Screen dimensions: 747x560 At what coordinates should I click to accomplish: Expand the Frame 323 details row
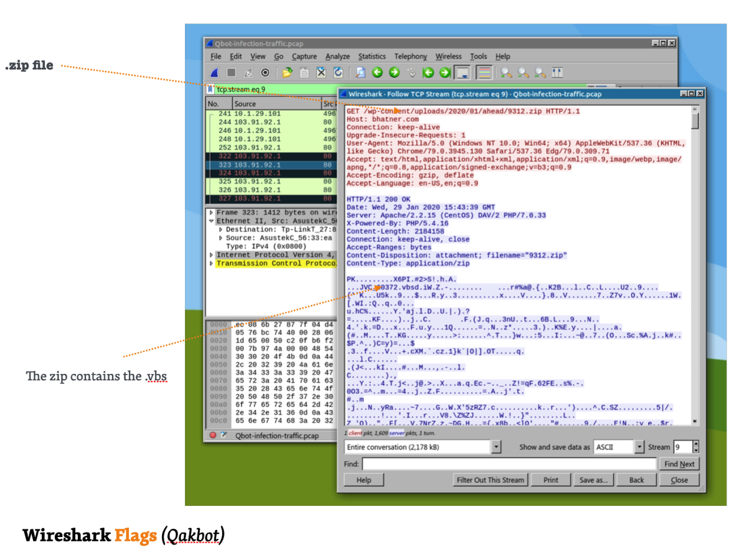point(211,213)
